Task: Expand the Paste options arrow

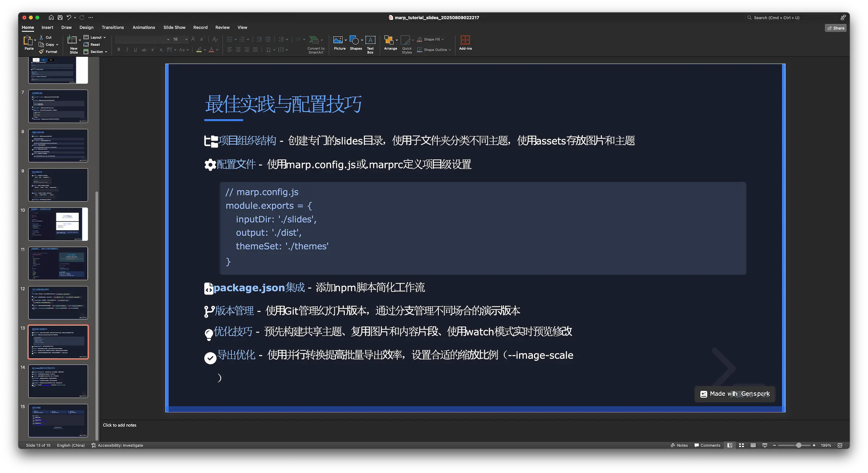Action: tap(35, 40)
